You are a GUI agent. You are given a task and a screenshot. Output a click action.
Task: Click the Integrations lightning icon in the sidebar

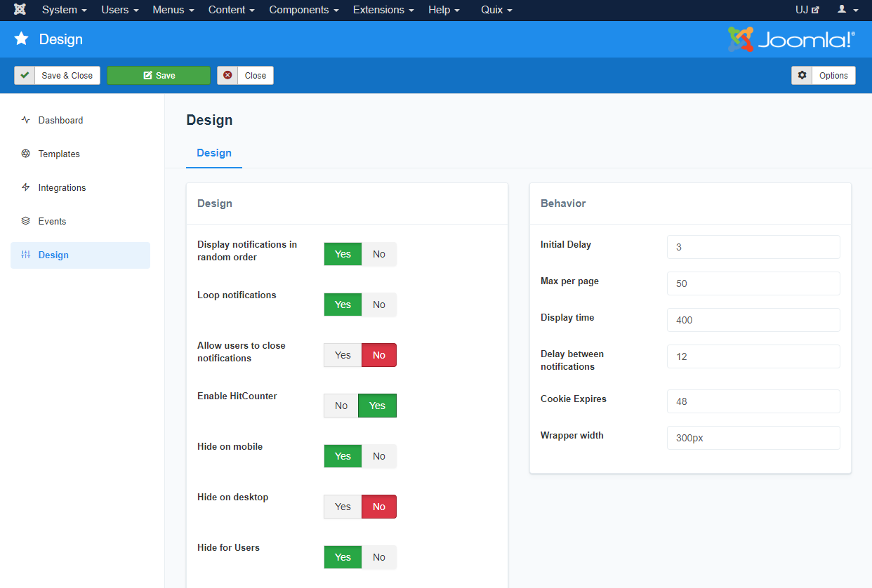pos(26,187)
